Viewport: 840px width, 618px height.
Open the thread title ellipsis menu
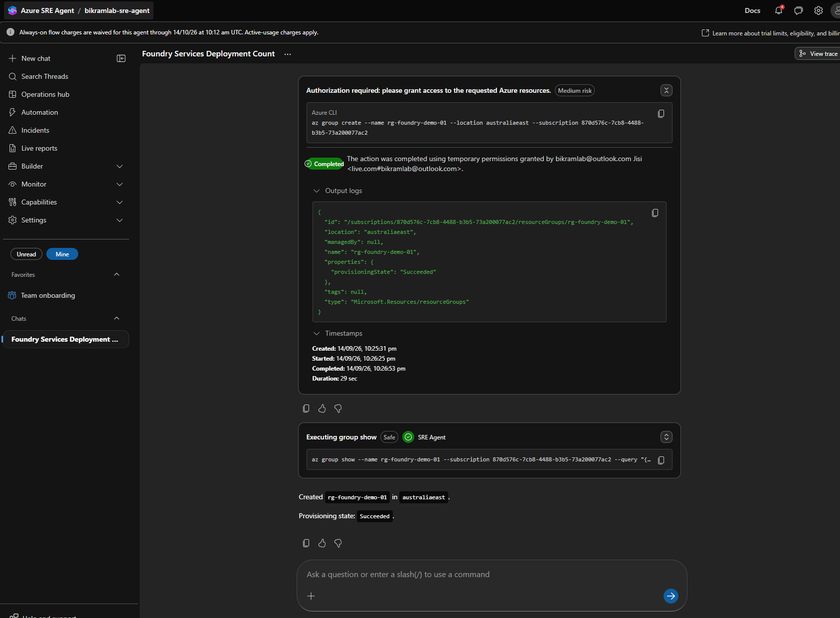point(288,54)
